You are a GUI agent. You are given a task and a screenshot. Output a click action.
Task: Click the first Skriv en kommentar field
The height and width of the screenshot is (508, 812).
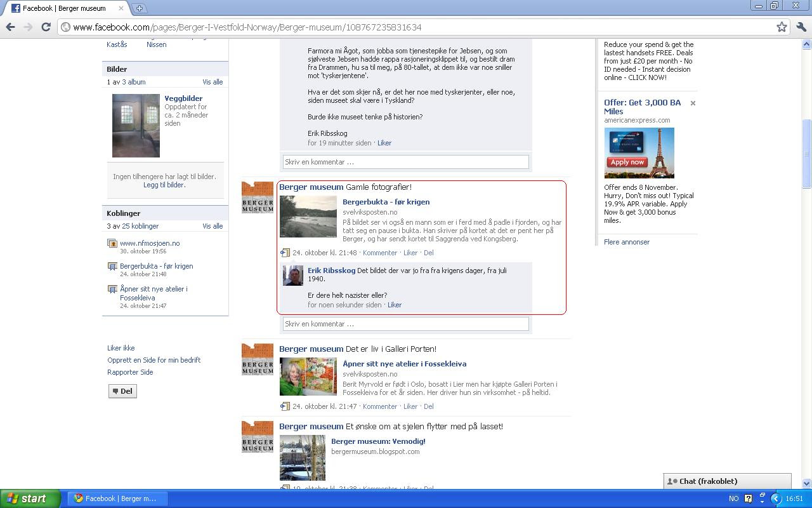tap(405, 162)
